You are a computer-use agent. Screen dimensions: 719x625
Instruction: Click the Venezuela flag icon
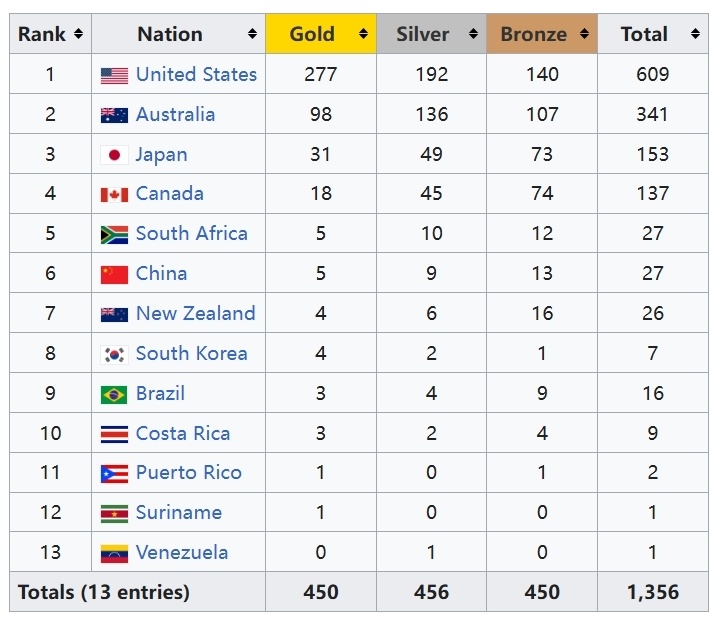[114, 554]
